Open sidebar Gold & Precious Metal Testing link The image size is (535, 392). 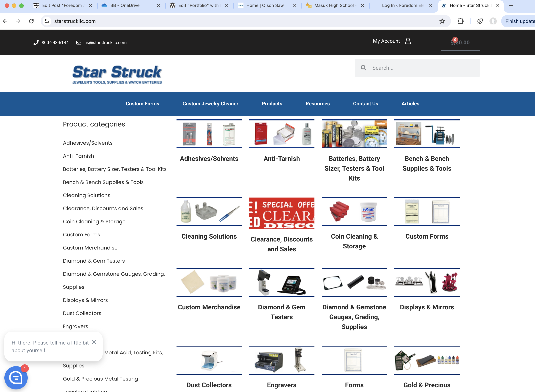tap(100, 379)
